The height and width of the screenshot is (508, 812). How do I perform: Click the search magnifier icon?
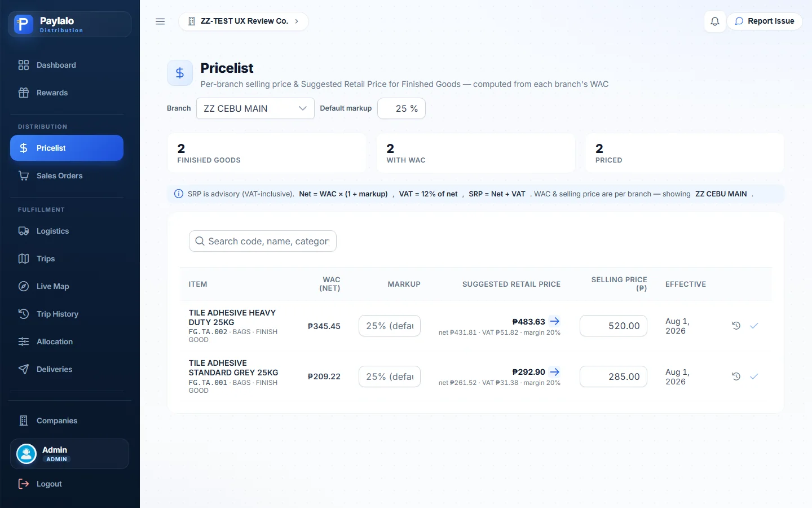click(x=200, y=241)
